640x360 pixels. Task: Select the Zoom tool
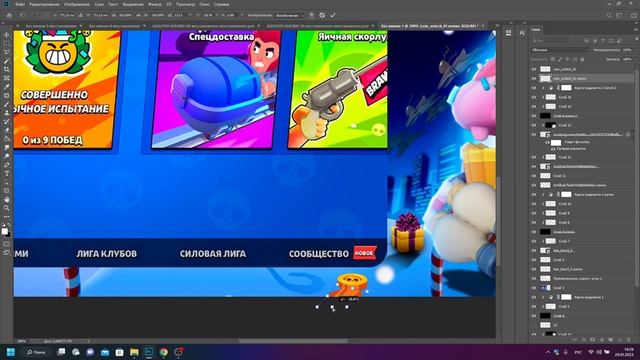pyautogui.click(x=7, y=208)
